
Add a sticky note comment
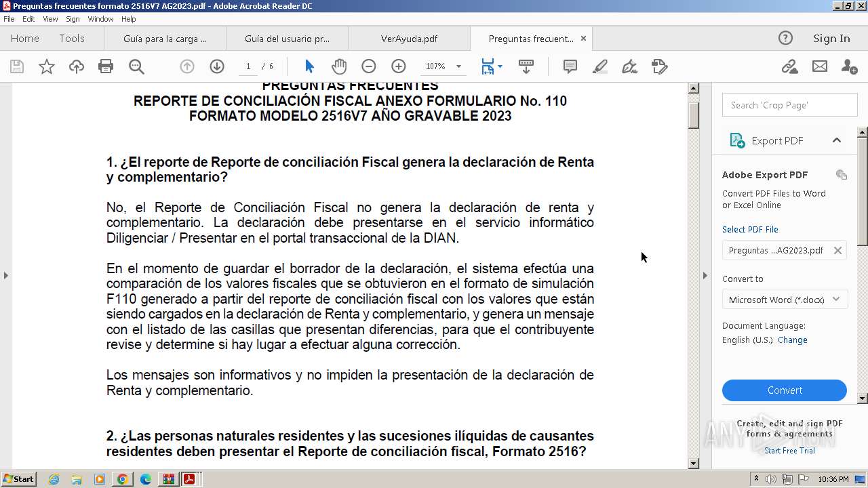coord(570,66)
